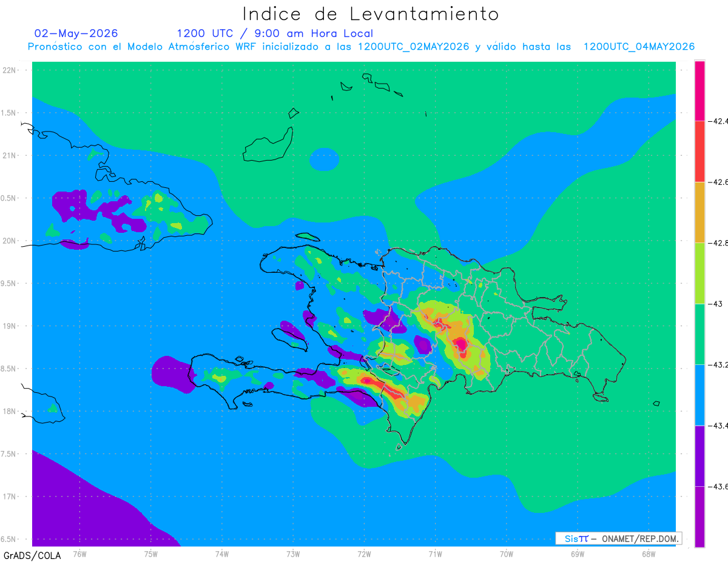
Task: Click the red legend color band
Action: [x=699, y=151]
